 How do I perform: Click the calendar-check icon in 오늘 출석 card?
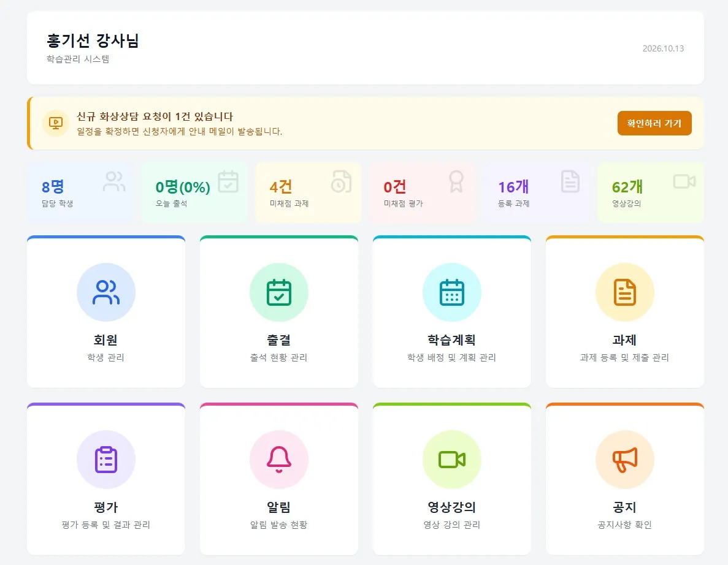[228, 181]
